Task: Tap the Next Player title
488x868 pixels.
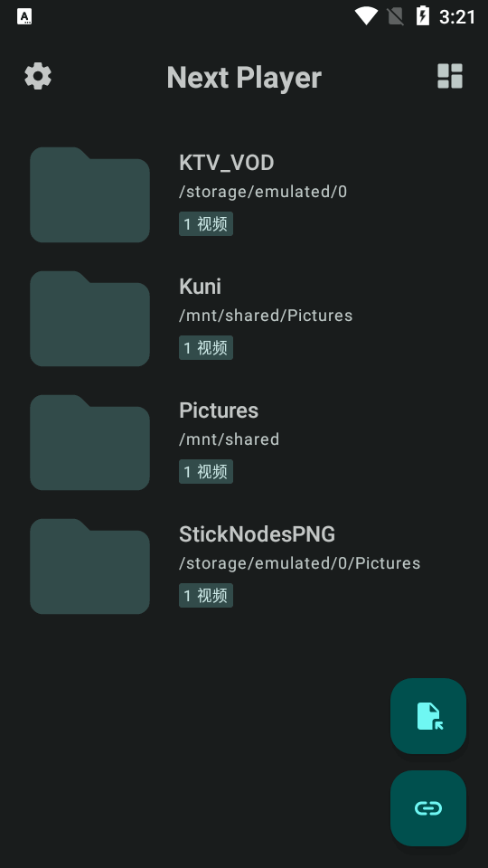Action: (x=244, y=78)
